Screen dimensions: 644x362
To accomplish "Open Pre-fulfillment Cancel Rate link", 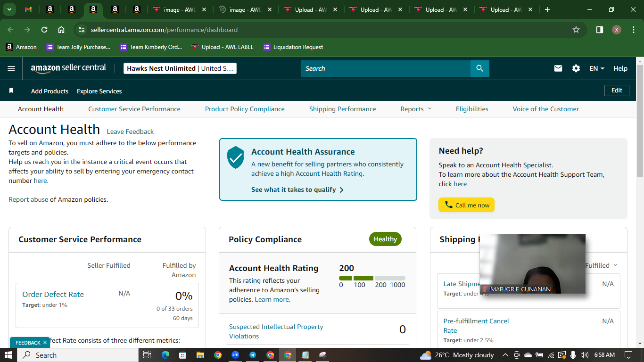I will tap(476, 326).
